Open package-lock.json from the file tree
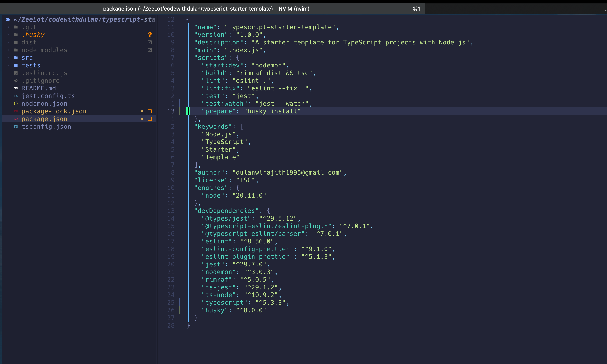Image resolution: width=607 pixels, height=364 pixels. point(54,111)
